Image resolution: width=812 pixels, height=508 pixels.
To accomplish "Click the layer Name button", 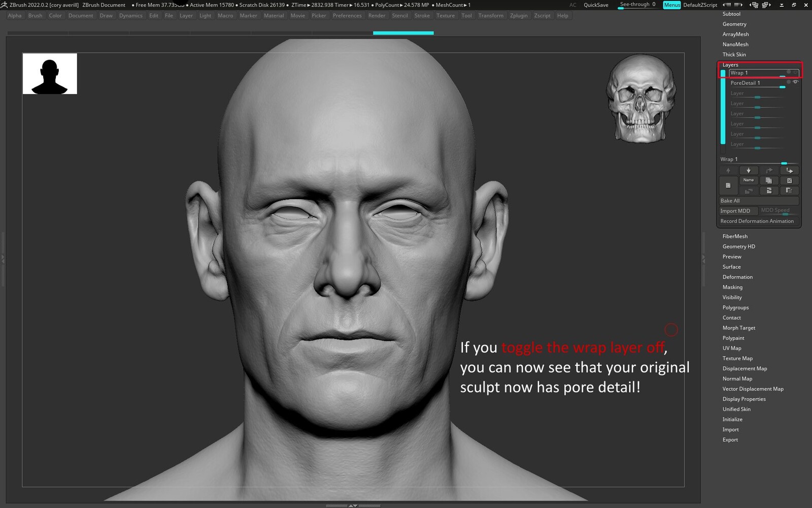I will [749, 180].
